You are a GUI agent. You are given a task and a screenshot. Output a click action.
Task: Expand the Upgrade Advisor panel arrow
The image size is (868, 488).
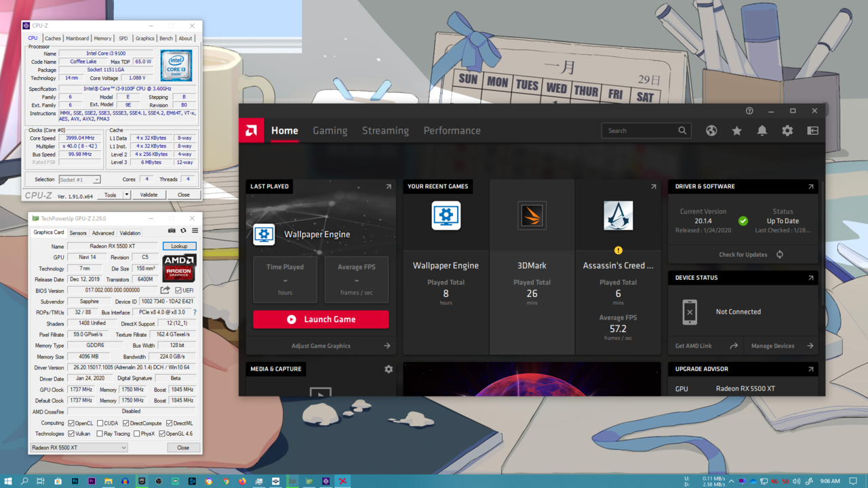coord(810,369)
